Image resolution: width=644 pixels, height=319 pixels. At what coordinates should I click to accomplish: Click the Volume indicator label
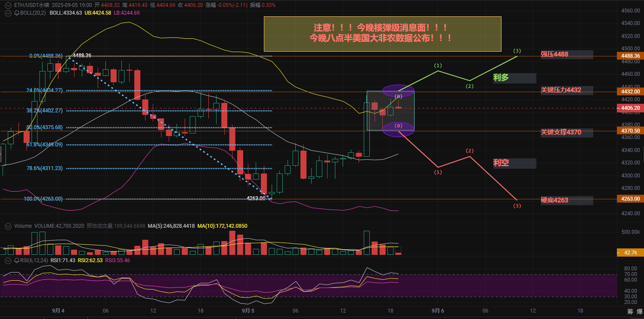tap(23, 226)
